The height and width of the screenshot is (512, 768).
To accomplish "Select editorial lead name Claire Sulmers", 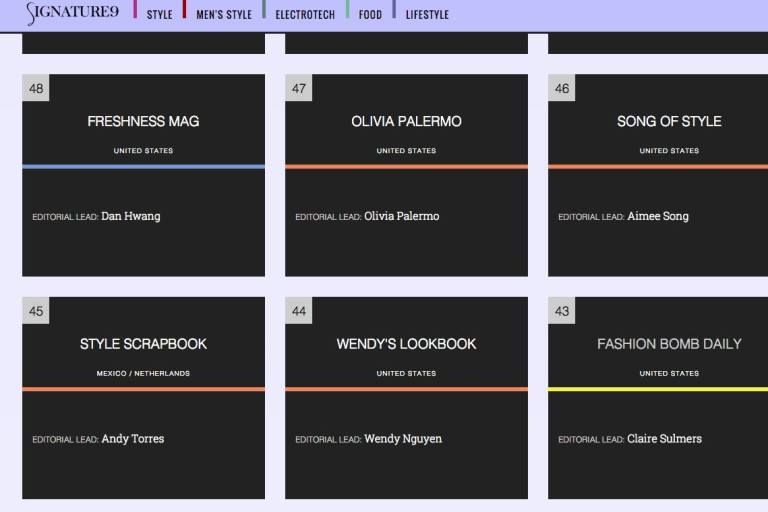I will point(664,439).
